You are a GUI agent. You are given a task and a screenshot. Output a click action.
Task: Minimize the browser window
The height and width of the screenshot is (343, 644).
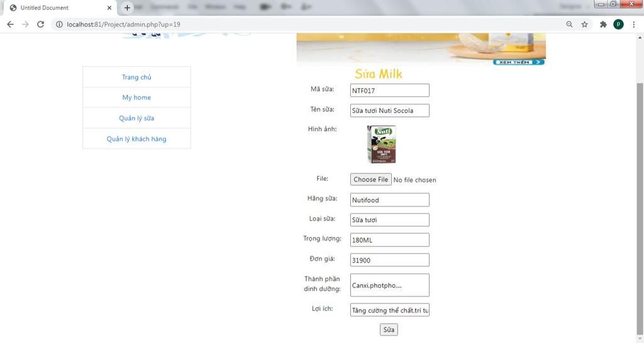point(601,4)
